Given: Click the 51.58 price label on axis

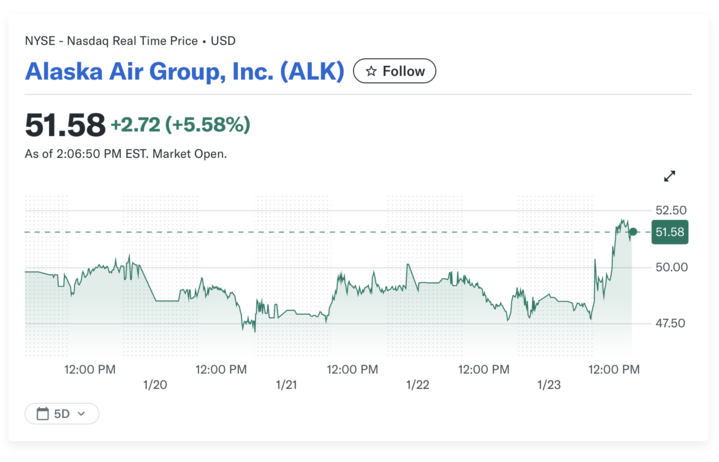Looking at the screenshot, I should click(669, 232).
